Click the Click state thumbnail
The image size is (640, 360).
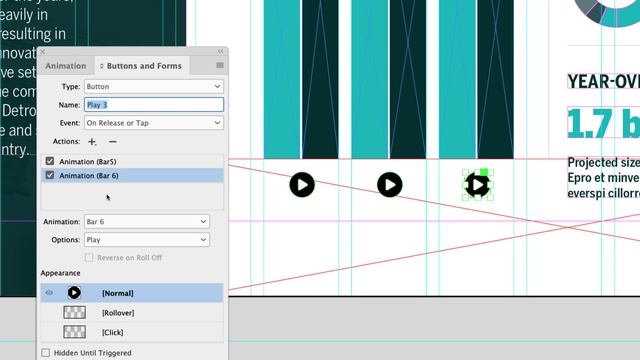(74, 332)
